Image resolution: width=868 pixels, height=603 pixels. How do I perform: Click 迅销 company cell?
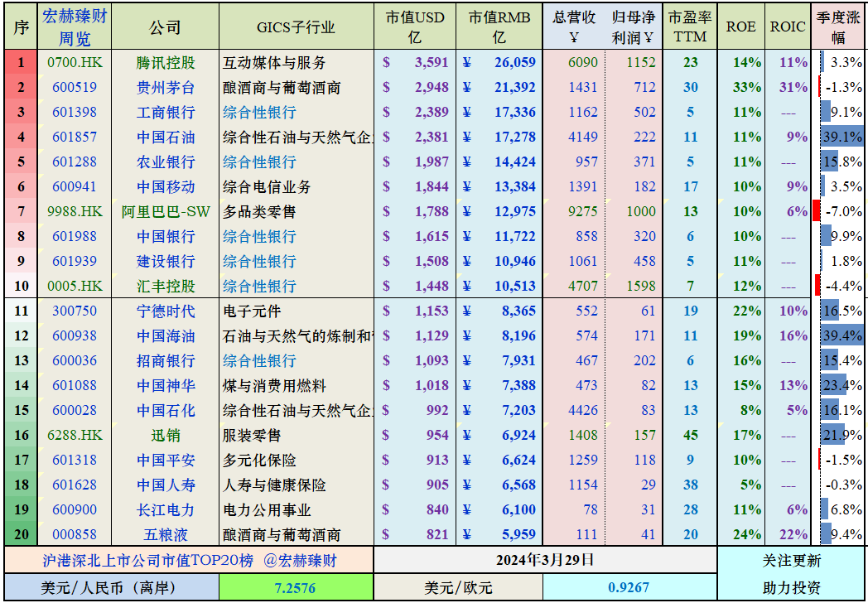tap(166, 435)
